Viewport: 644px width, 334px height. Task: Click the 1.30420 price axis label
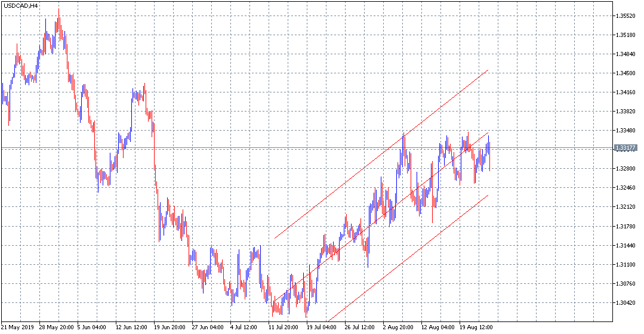coord(625,303)
